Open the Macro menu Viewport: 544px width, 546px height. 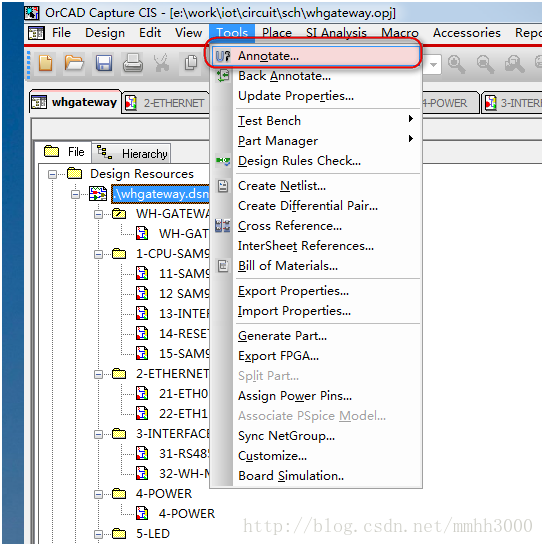coord(400,33)
